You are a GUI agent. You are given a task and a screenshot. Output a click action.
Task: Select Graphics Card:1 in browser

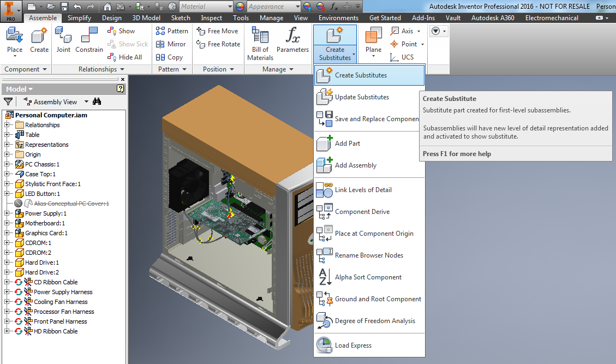point(46,233)
